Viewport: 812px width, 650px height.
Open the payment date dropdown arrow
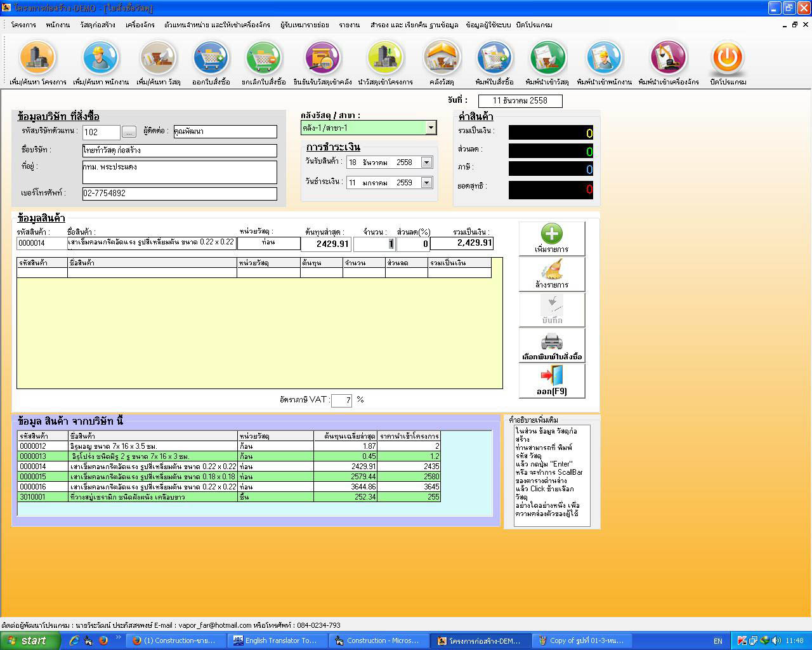pyautogui.click(x=426, y=183)
